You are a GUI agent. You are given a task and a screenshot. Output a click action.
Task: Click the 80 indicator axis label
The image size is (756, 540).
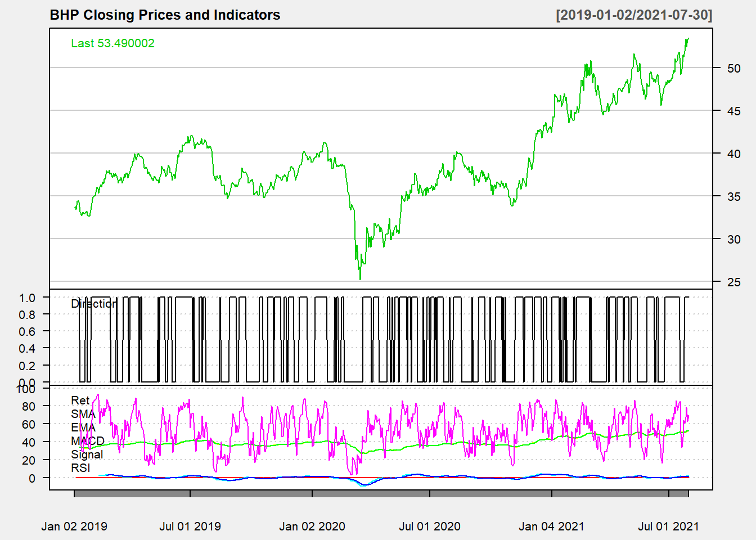29,406
